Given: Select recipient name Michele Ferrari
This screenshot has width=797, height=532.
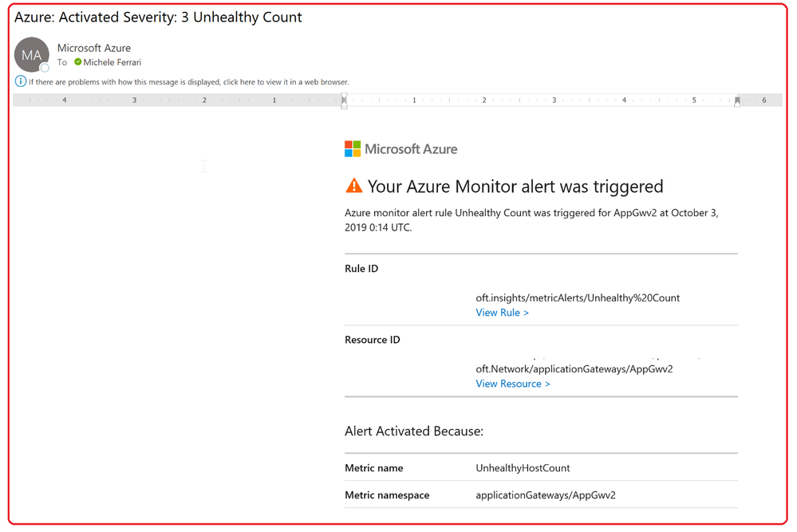Looking at the screenshot, I should tap(112, 62).
